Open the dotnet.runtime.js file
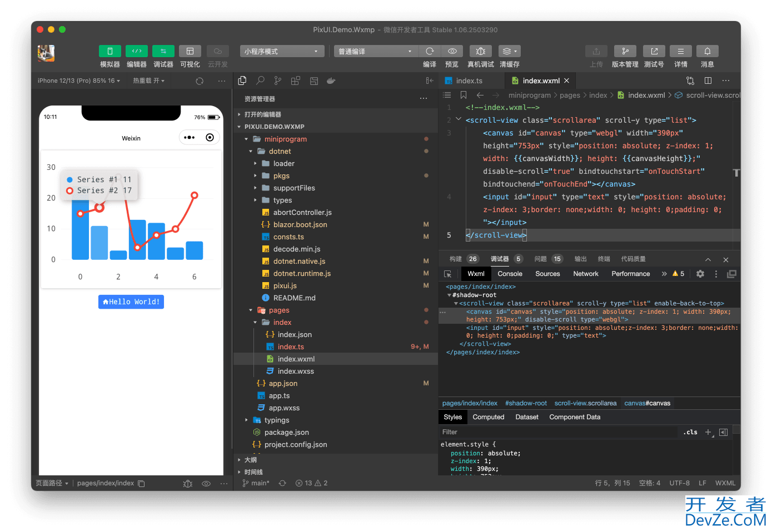 coord(336,273)
